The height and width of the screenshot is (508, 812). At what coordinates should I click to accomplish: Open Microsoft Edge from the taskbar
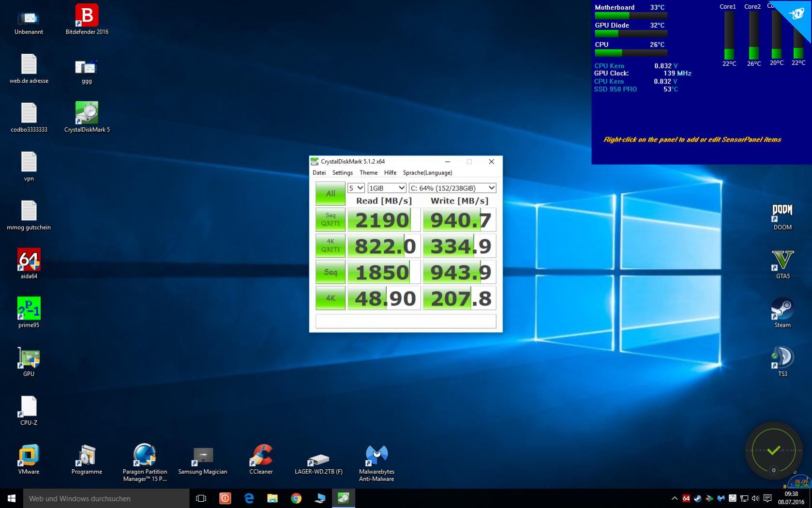coord(249,498)
